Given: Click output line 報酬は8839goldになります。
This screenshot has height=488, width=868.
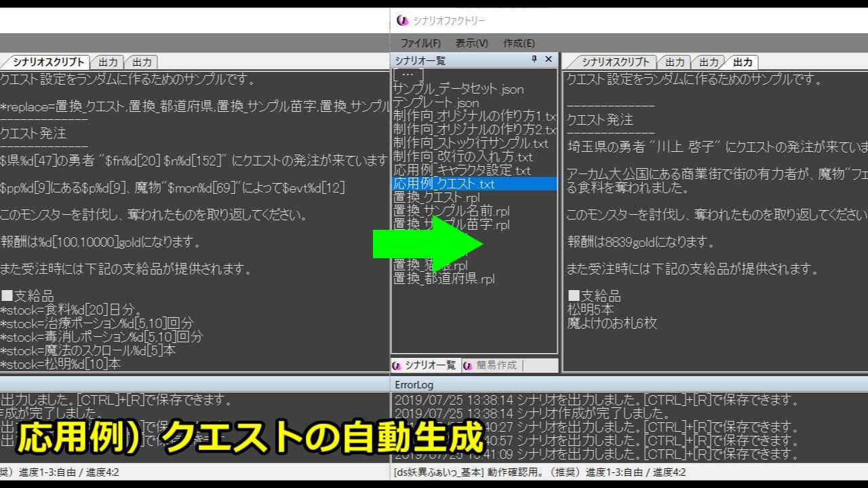Looking at the screenshot, I should coord(641,242).
